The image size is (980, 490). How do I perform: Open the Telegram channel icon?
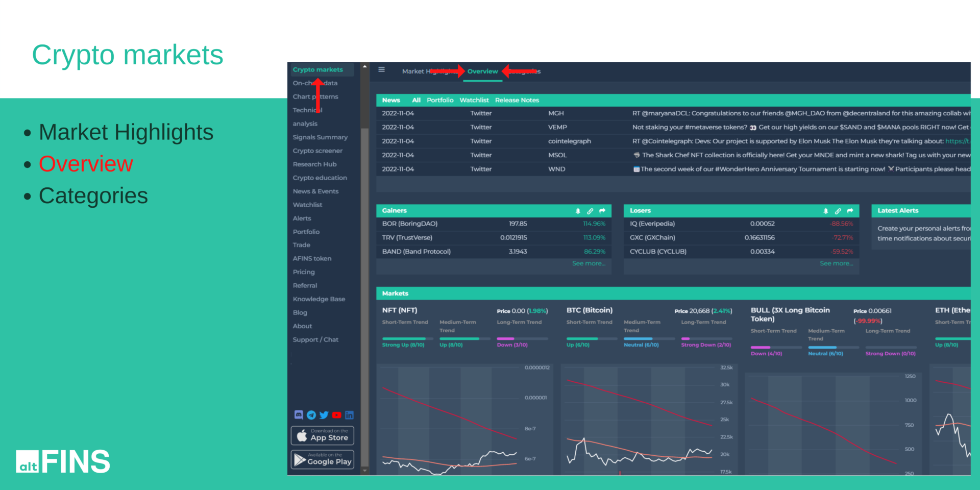311,415
